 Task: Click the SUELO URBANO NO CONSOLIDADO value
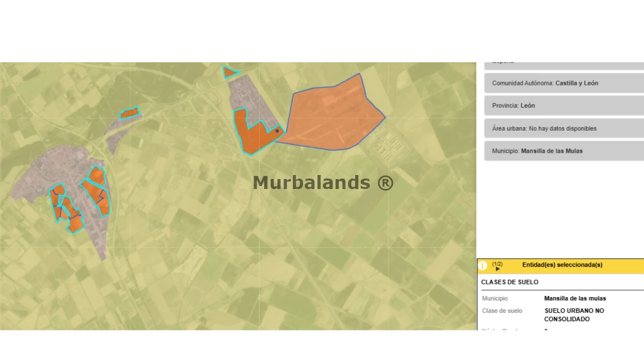pyautogui.click(x=574, y=315)
